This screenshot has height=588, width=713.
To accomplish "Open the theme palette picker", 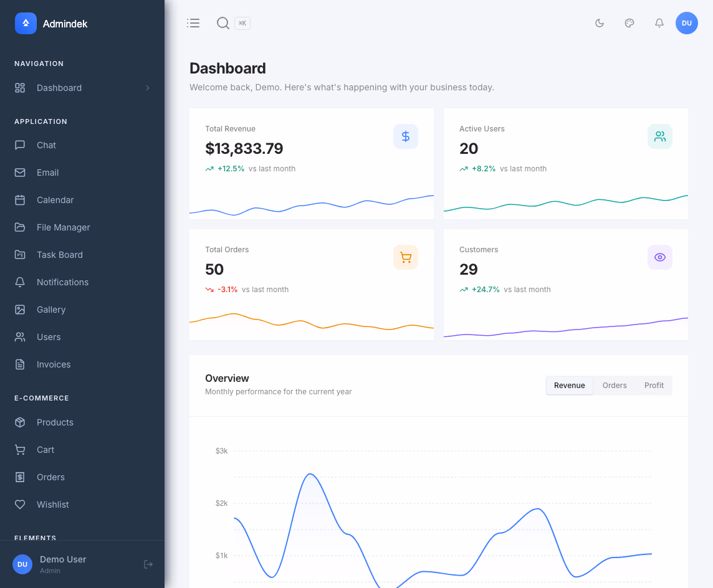I will tap(629, 23).
